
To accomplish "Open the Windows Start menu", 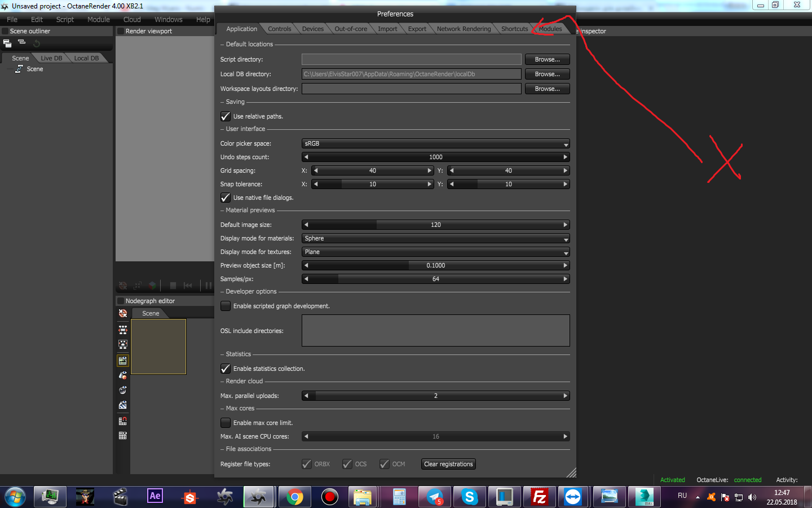I will coord(15,497).
